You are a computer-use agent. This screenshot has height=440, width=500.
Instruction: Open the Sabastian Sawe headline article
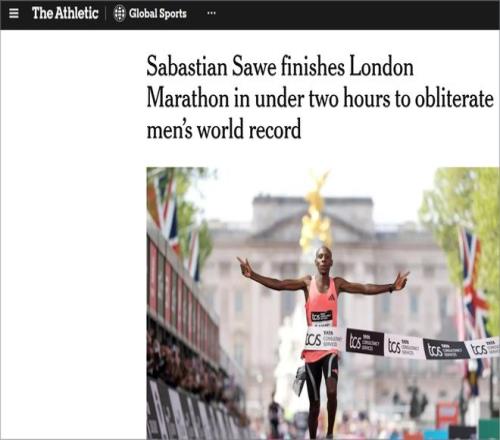pyautogui.click(x=320, y=98)
